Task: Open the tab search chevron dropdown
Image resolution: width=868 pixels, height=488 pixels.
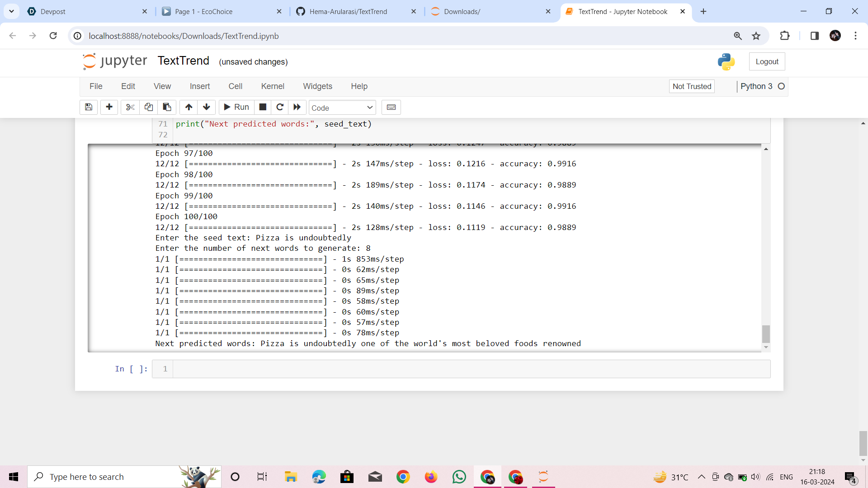Action: (x=11, y=11)
